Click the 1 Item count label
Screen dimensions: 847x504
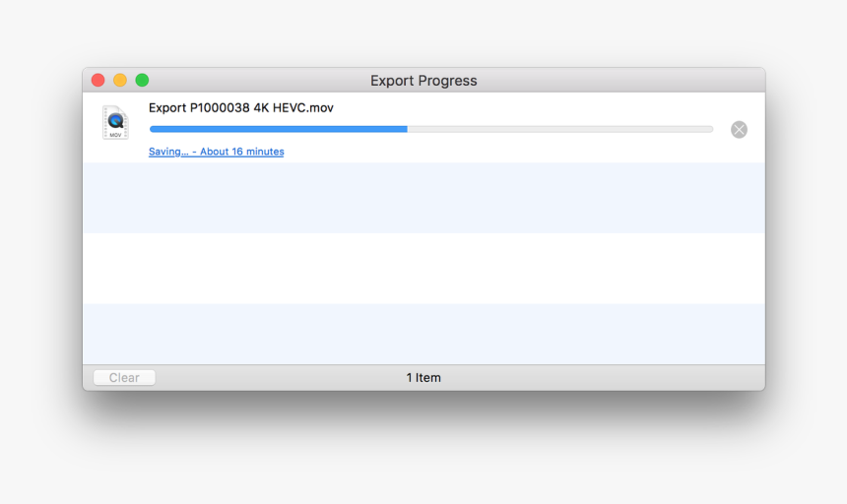click(x=423, y=378)
